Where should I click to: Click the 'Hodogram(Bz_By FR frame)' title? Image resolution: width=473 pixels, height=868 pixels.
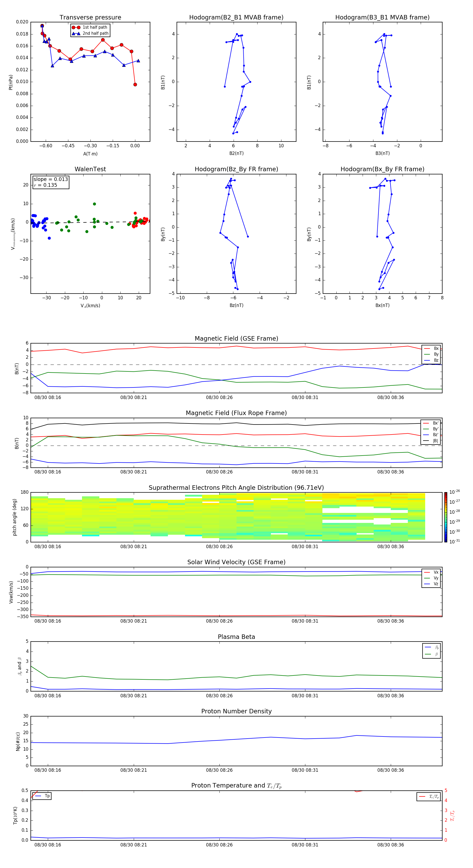point(236,169)
